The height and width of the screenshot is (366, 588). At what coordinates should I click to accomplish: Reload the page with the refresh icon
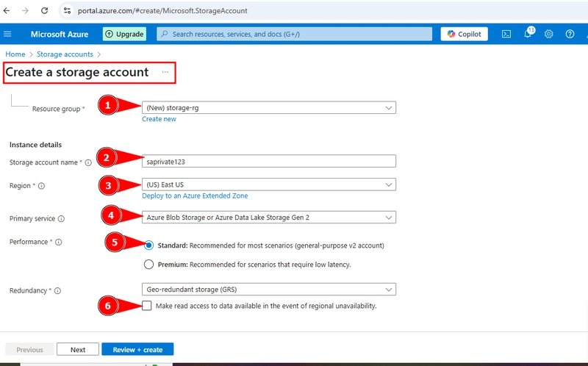(44, 10)
